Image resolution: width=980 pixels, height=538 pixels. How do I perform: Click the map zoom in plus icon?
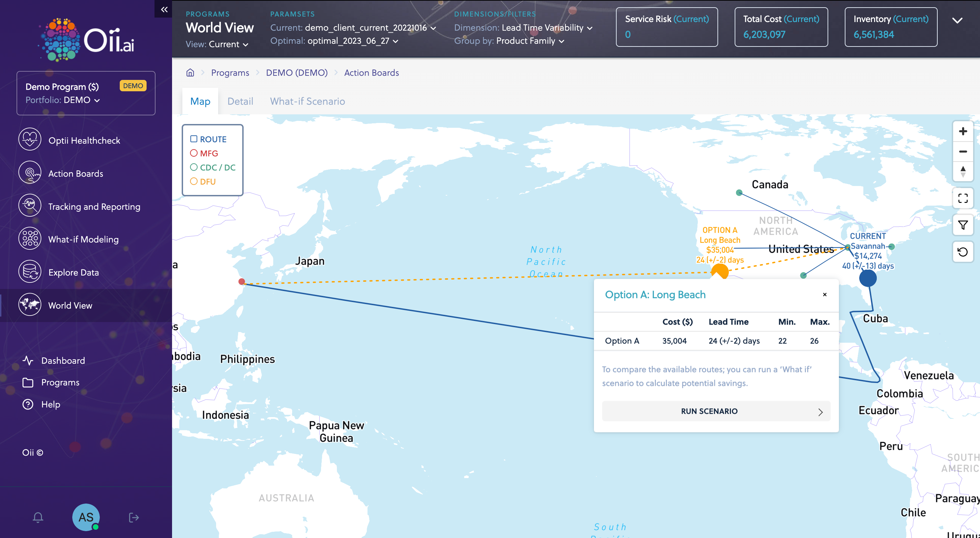click(962, 131)
